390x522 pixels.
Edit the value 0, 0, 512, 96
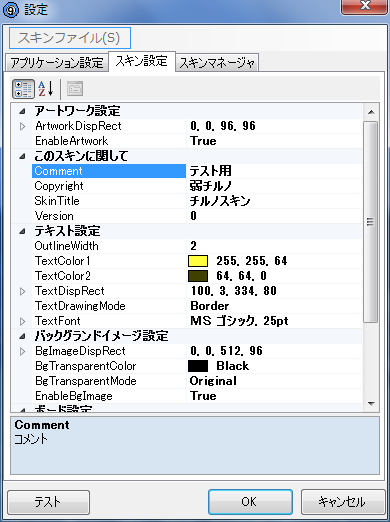pyautogui.click(x=226, y=351)
